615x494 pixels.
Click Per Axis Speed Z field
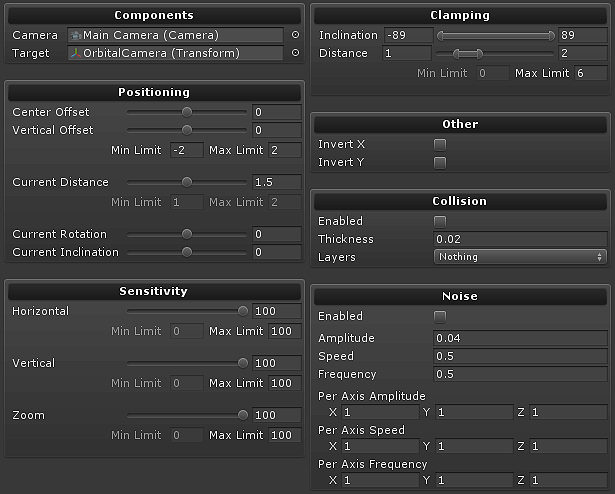pos(568,446)
